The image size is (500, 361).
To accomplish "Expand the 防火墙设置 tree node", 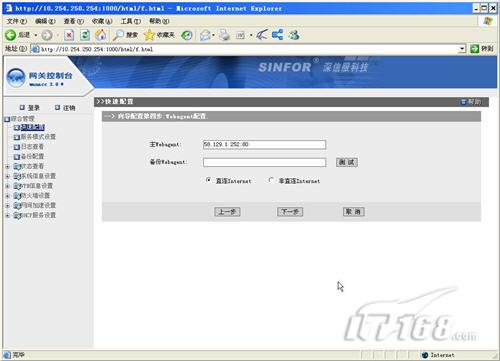I will 7,196.
